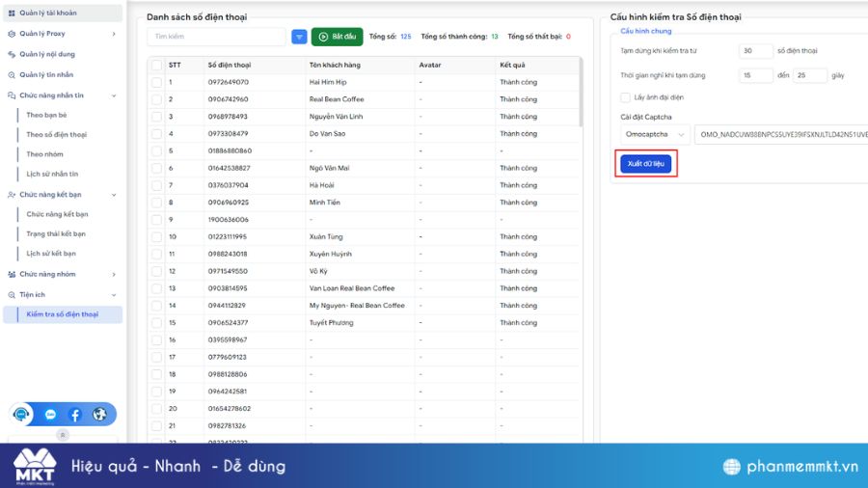Open the support headset icon at bottom left

click(x=21, y=415)
